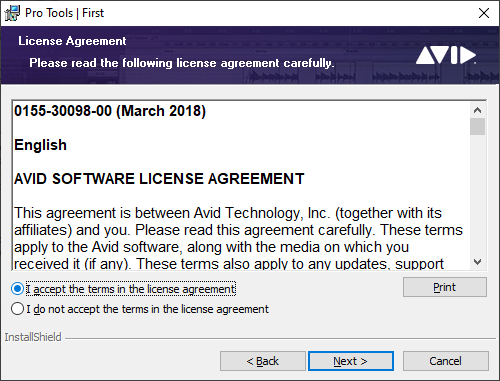Viewport: 500px width, 381px height.
Task: Cancel the Pro Tools First installation
Action: (x=446, y=361)
